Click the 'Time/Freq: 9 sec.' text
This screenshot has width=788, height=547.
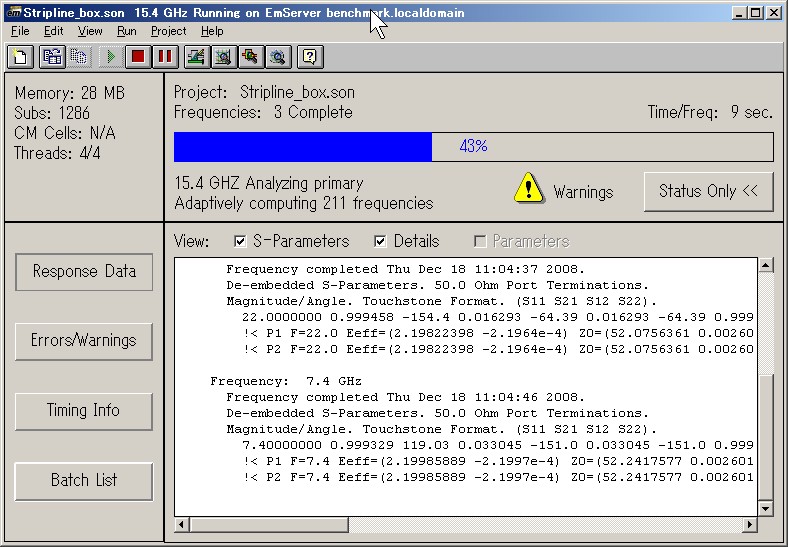pos(710,112)
